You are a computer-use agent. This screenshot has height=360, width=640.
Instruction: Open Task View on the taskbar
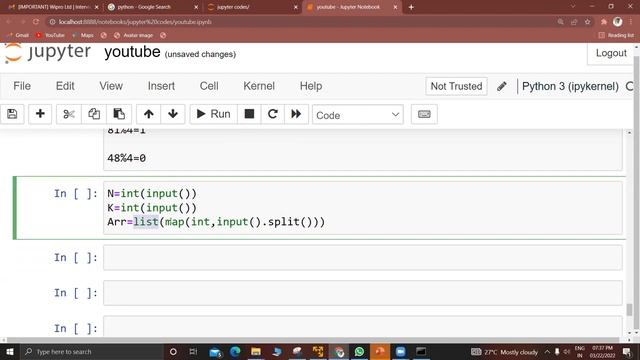pos(193,351)
